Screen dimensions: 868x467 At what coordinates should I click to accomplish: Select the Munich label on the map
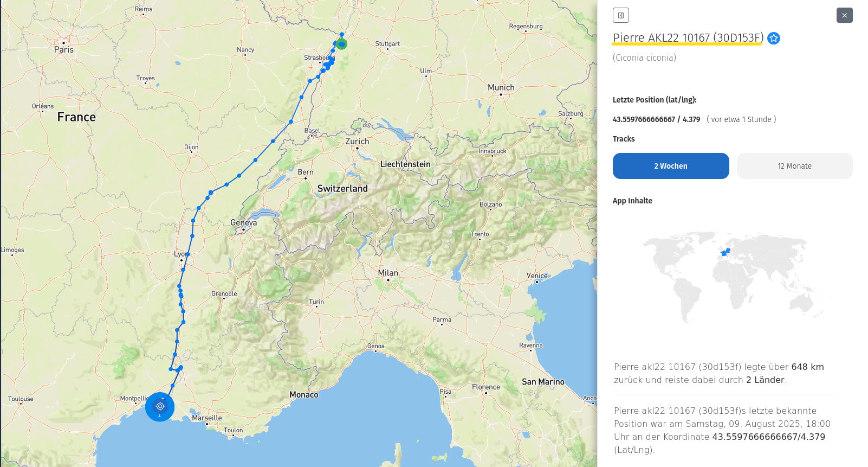click(x=501, y=87)
